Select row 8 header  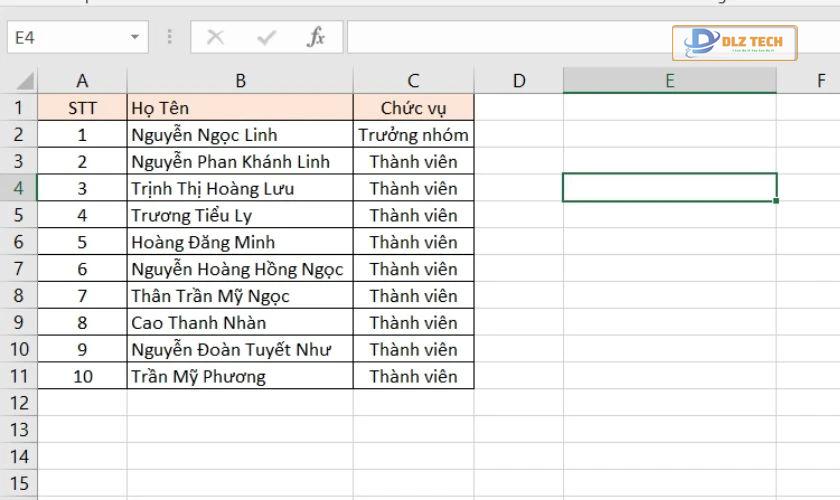[x=19, y=295]
